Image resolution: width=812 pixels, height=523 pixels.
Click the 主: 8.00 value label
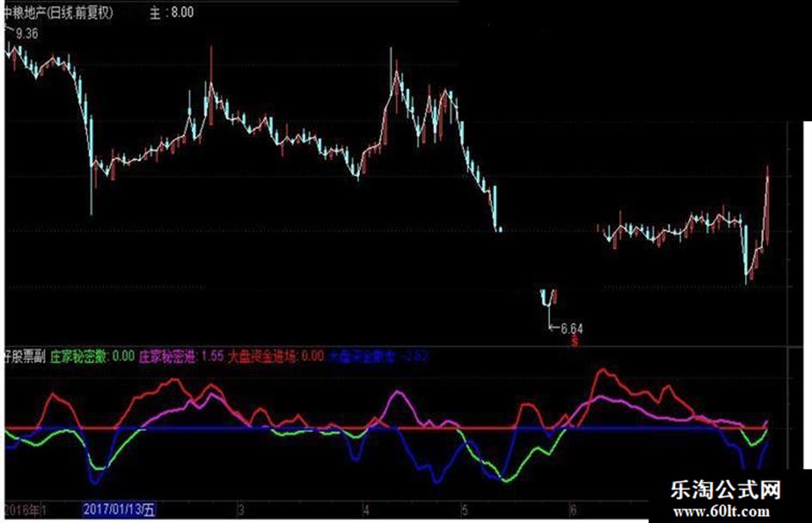click(x=172, y=12)
